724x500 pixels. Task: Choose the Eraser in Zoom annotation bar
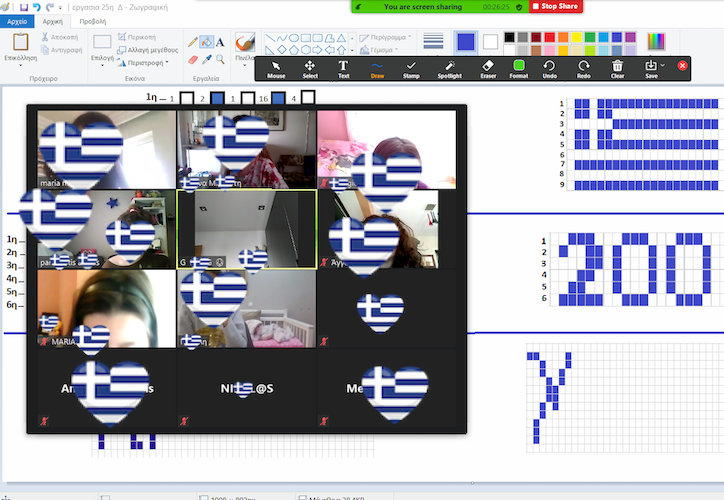tap(488, 69)
